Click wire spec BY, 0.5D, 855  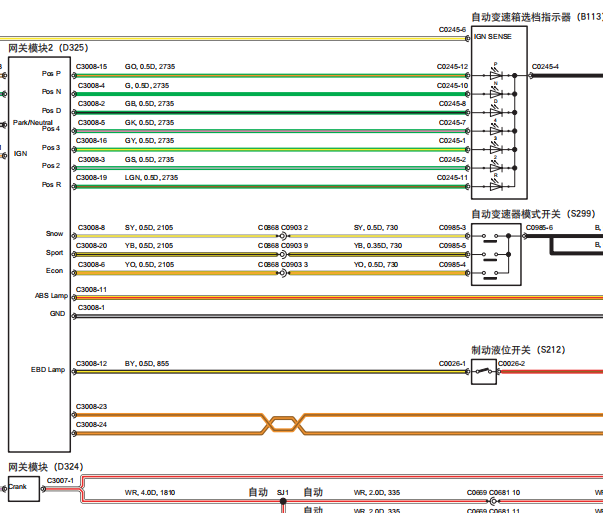(x=147, y=363)
